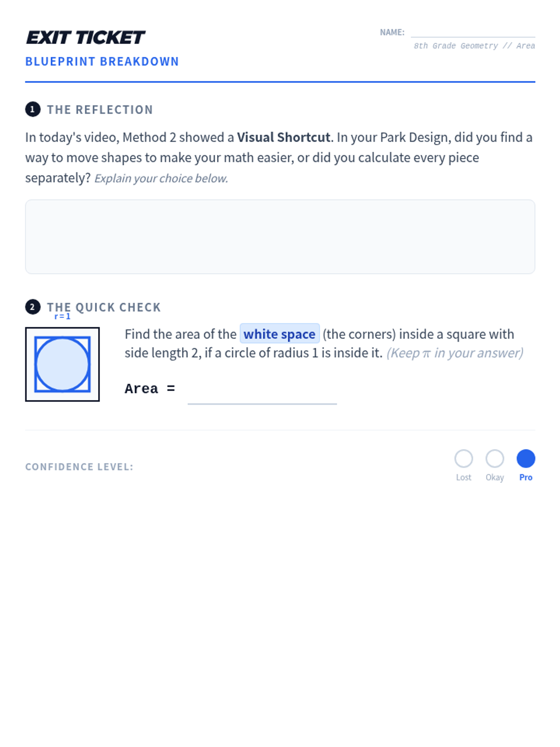The height and width of the screenshot is (747, 560).
Task: Select the Okay confidence radio button
Action: 495,458
